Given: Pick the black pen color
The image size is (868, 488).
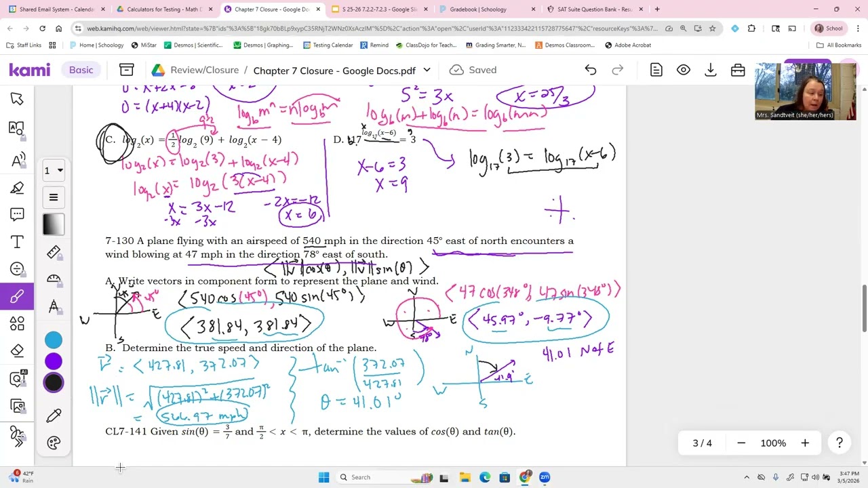Looking at the screenshot, I should tap(54, 383).
